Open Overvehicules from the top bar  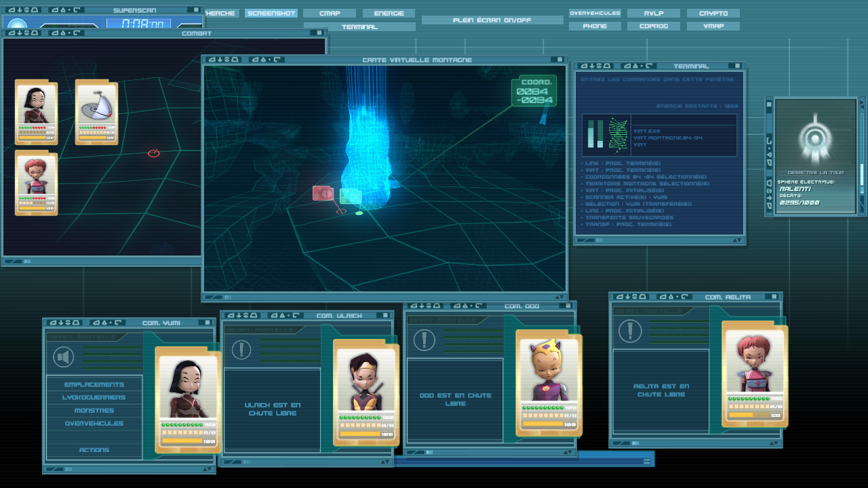point(595,13)
